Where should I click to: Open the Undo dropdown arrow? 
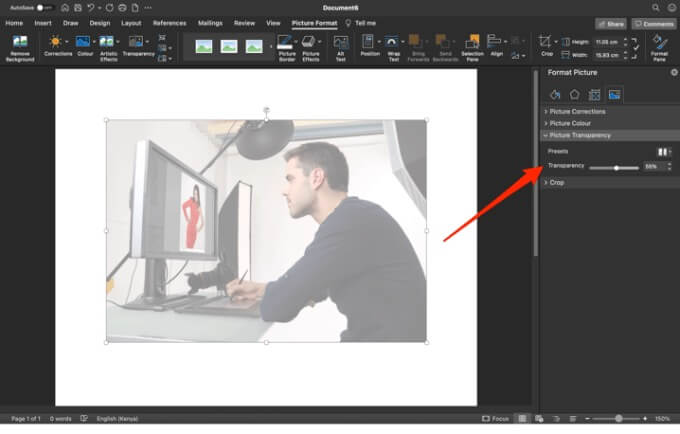click(x=99, y=8)
